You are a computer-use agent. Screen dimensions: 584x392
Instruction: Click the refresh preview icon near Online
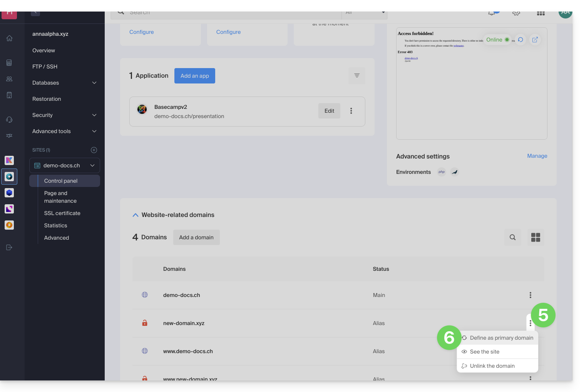(x=520, y=40)
